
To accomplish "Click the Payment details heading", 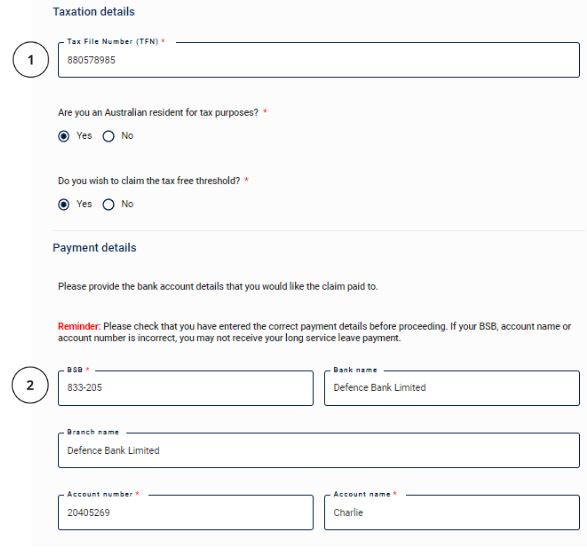I will coord(94,248).
